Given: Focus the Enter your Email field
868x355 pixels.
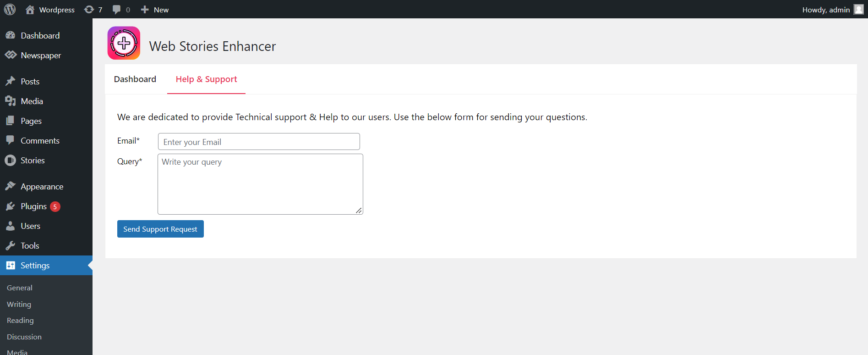Looking at the screenshot, I should point(259,142).
